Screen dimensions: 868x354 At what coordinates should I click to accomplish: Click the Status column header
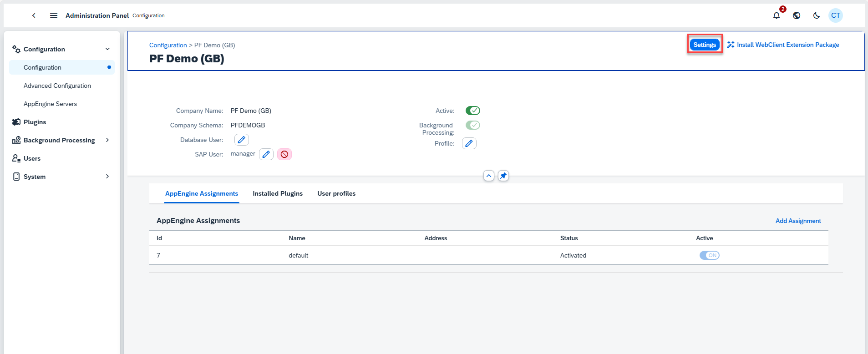569,238
